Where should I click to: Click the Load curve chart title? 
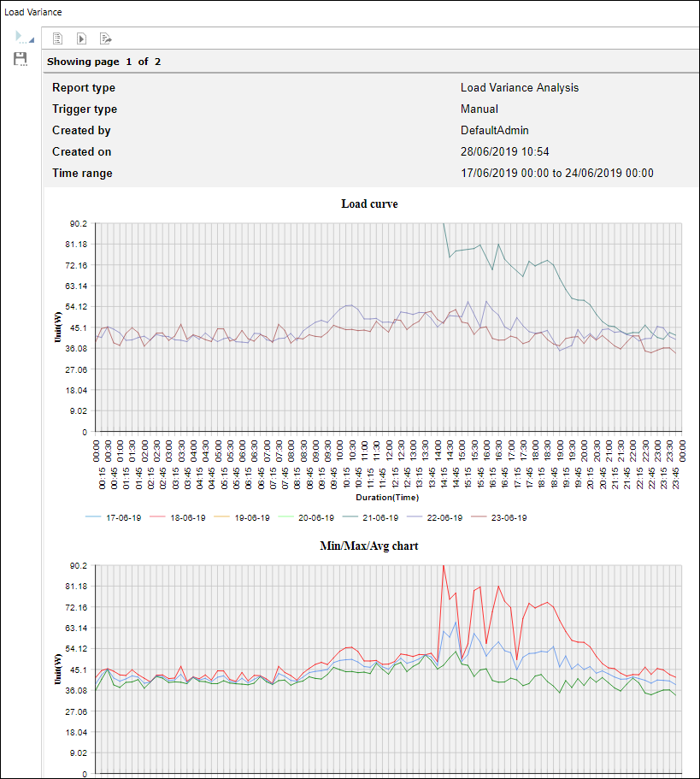pyautogui.click(x=369, y=204)
